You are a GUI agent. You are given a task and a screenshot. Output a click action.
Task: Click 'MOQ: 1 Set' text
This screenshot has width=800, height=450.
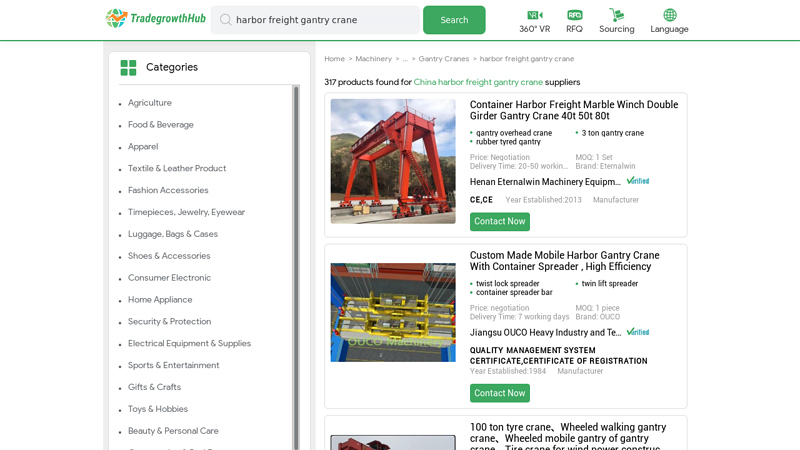pos(594,158)
